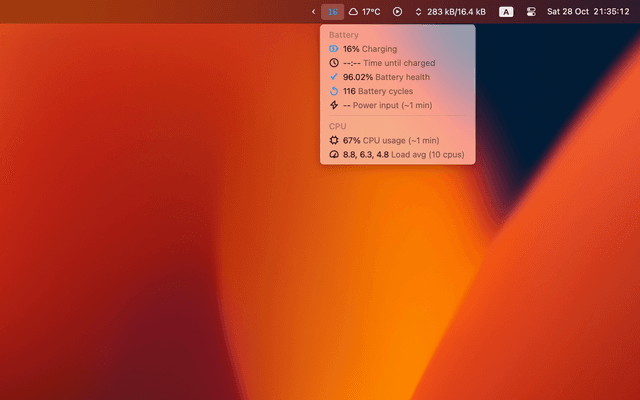The height and width of the screenshot is (400, 640).
Task: Click the charging battery icon in popup
Action: [x=334, y=48]
